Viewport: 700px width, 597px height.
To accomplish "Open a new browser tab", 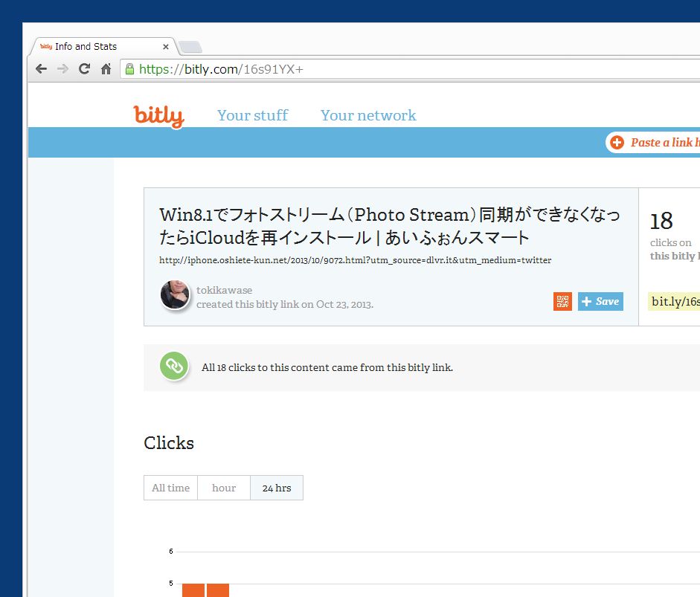I will click(x=190, y=46).
